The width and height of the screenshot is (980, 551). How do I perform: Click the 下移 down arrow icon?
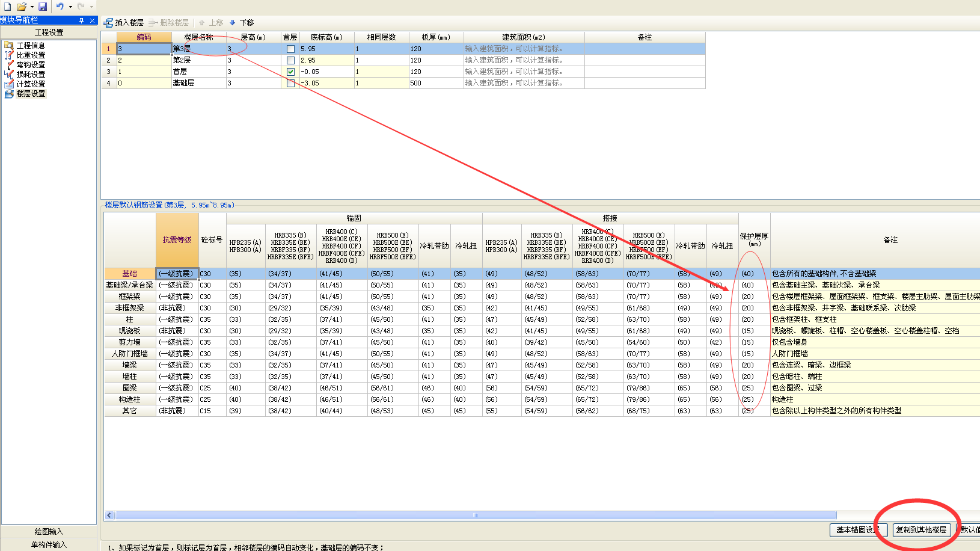click(x=233, y=23)
